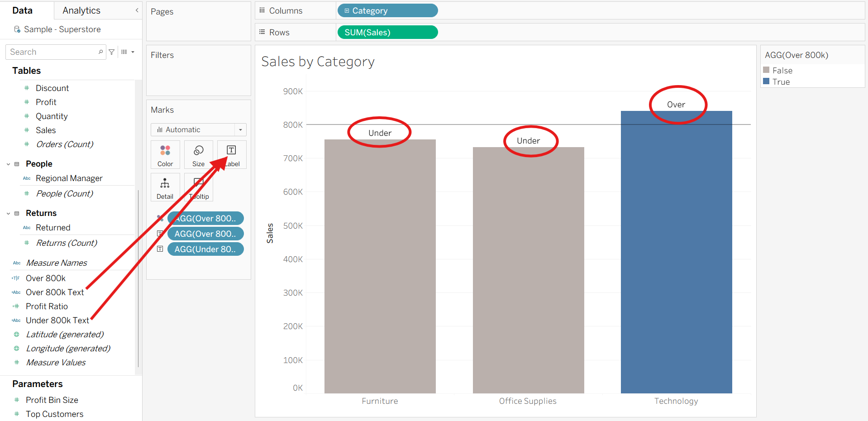Select the Technology bar in the chart
This screenshot has height=421, width=868.
(676, 252)
